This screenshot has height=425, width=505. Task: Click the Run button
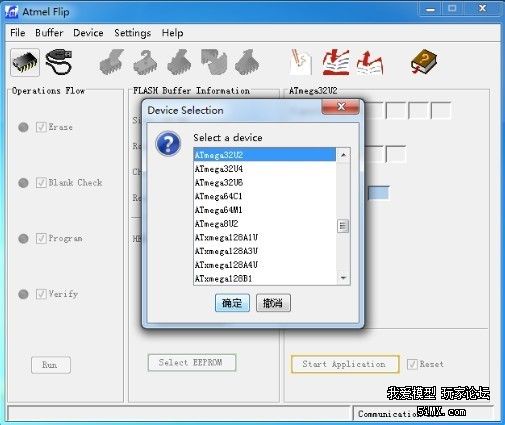click(51, 365)
